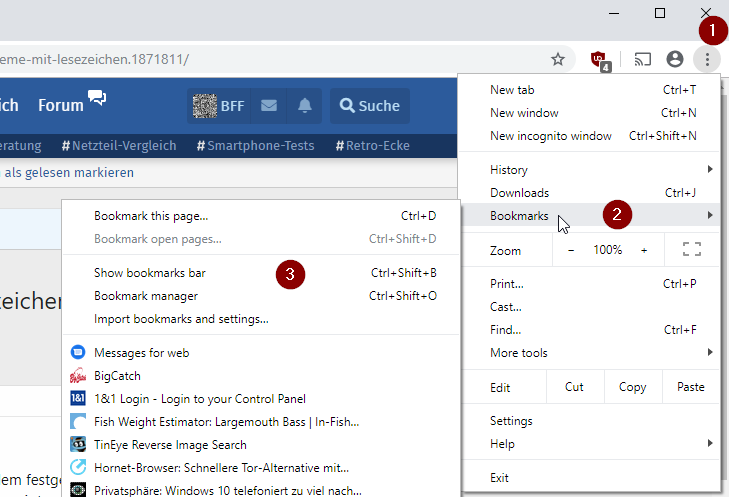Open forum messages envelope icon
Screen dimensions: 729x497
tap(269, 106)
